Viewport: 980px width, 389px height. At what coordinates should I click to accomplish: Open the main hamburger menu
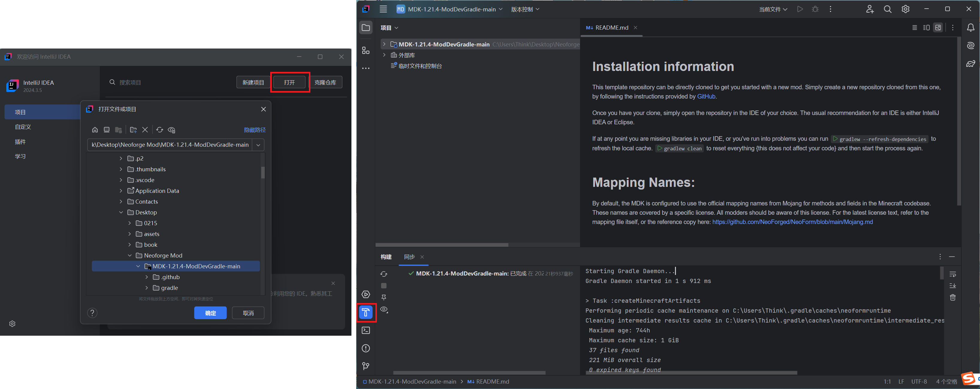click(x=383, y=9)
